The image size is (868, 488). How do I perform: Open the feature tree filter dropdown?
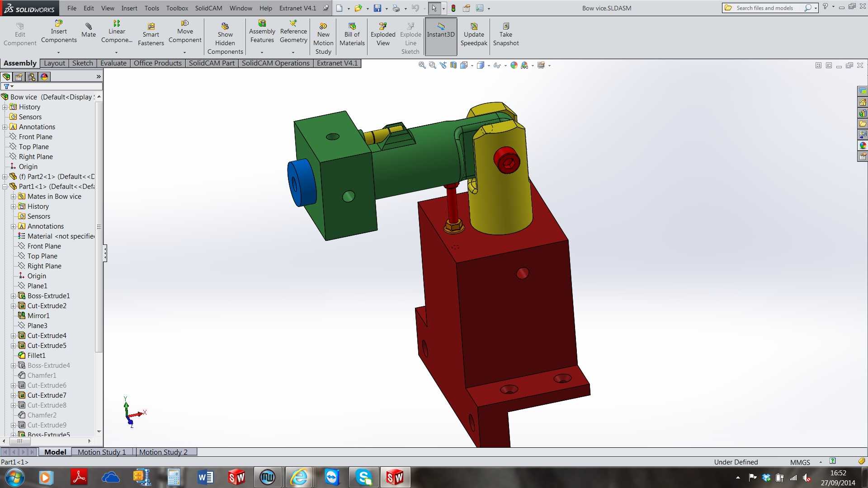[9, 86]
